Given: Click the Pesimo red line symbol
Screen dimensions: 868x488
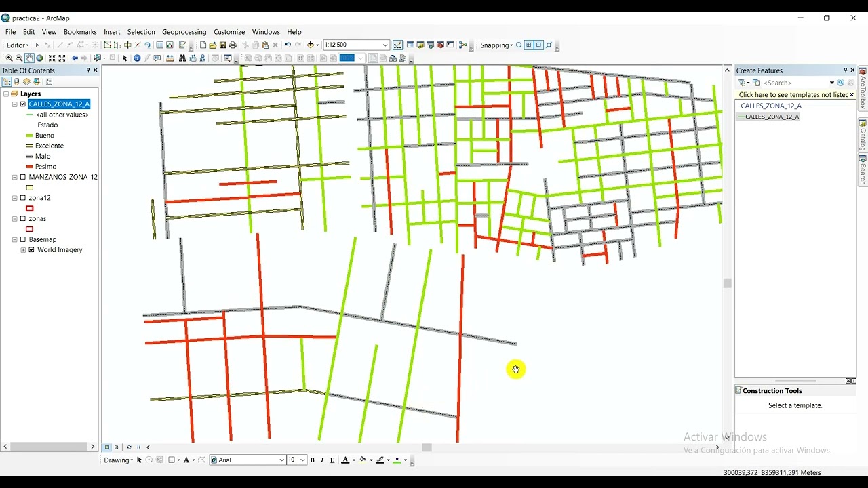Looking at the screenshot, I should coord(29,167).
